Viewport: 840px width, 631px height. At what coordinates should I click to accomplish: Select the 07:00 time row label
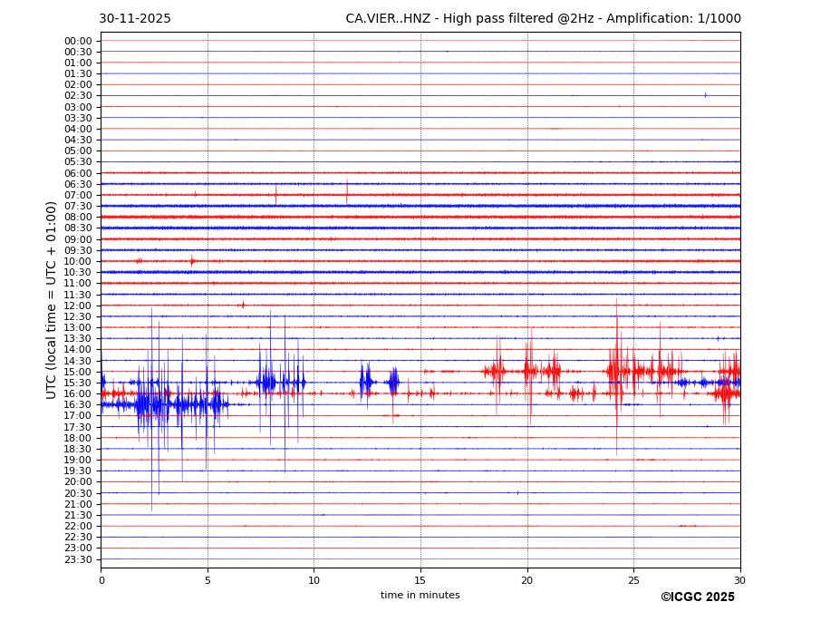coord(78,195)
